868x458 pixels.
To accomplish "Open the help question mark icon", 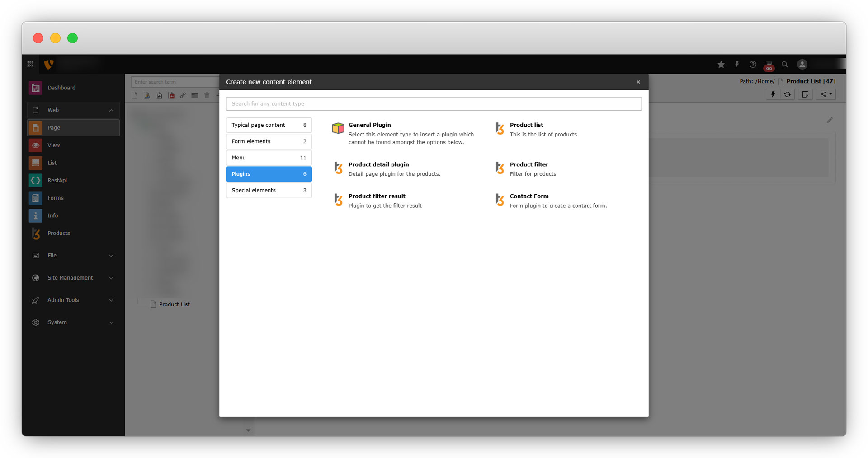I will pyautogui.click(x=753, y=65).
